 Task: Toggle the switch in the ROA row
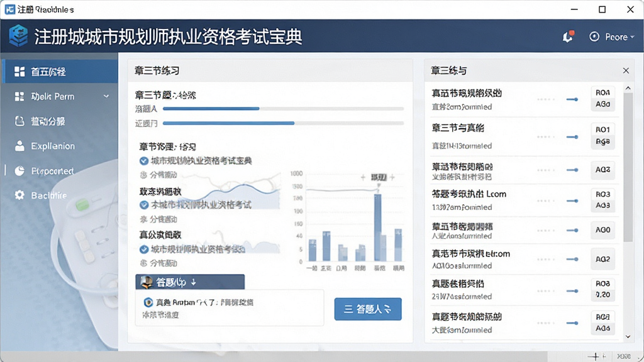pos(572,99)
